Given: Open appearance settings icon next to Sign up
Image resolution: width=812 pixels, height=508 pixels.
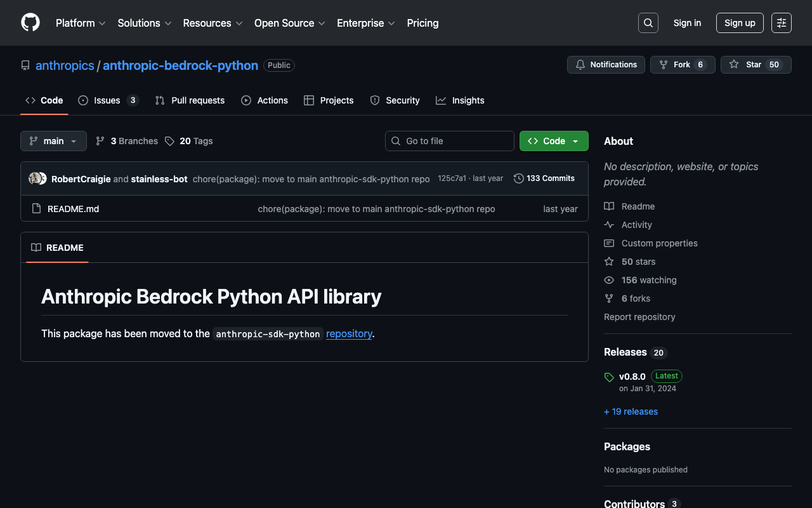Looking at the screenshot, I should [x=781, y=23].
